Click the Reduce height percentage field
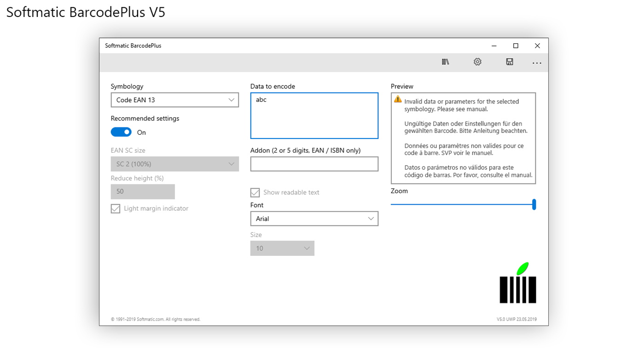Image resolution: width=644 pixels, height=362 pixels. pos(143,191)
